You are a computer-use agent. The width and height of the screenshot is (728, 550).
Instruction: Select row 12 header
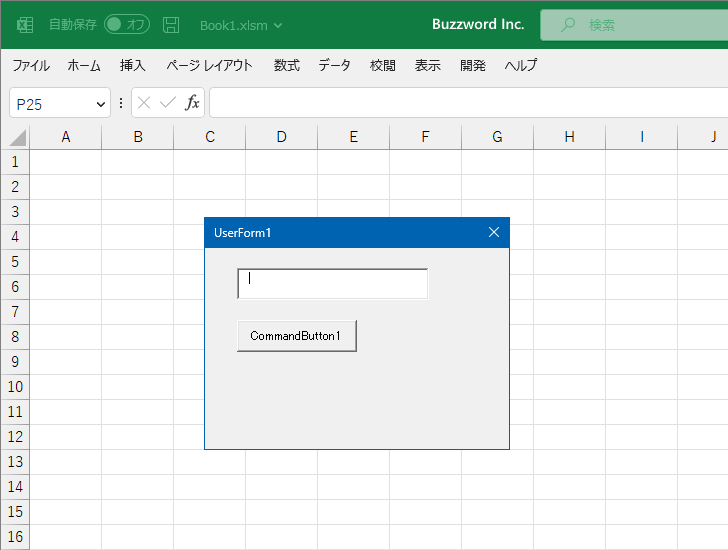click(x=15, y=437)
